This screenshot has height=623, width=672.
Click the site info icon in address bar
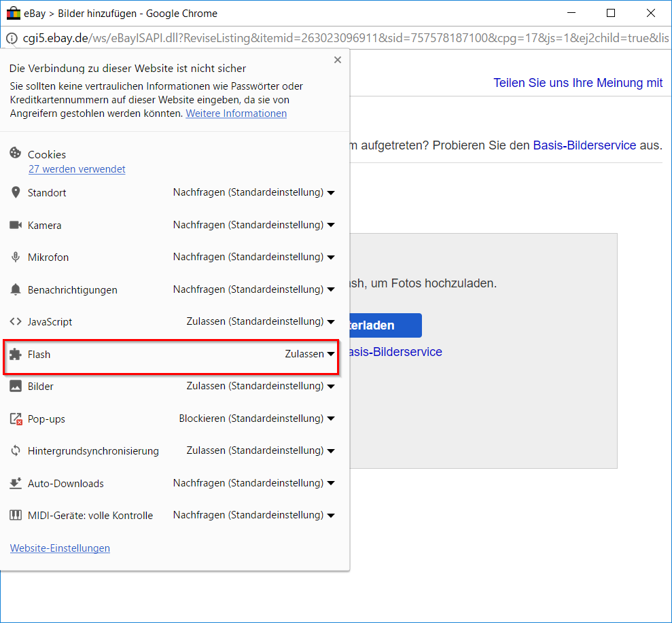pos(12,39)
